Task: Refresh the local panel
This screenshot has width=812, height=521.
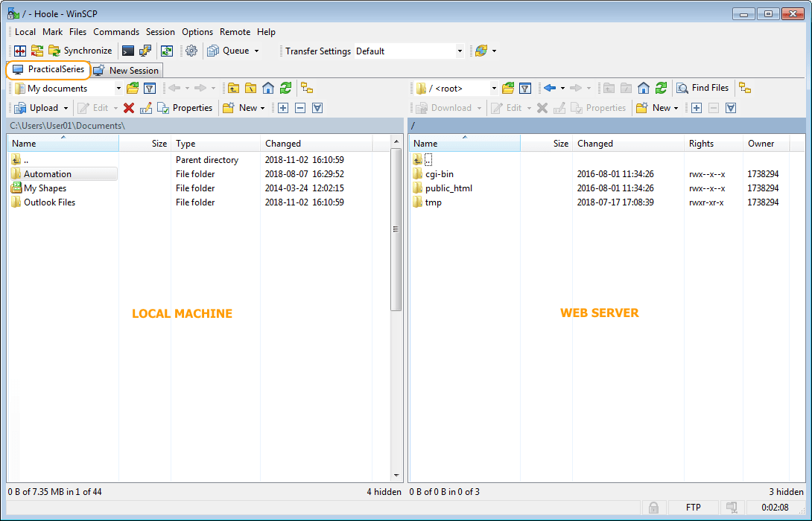Action: pos(285,89)
